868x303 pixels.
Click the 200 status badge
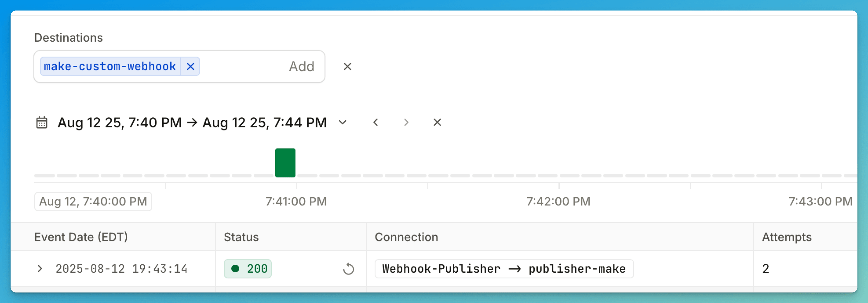248,269
